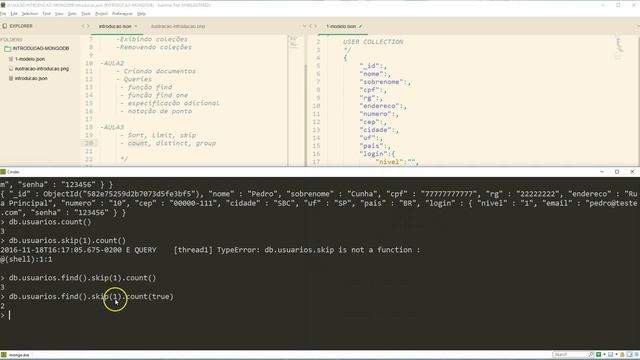640x360 pixels.
Task: Open the View menu
Action: pyautogui.click(x=59, y=13)
